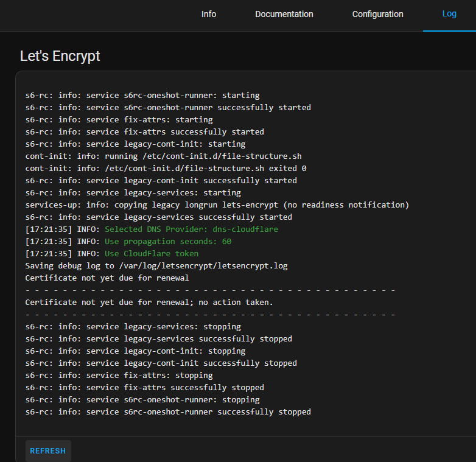This screenshot has height=462, width=476.
Task: Click the 'running /etc/cont-init.d/file-structure.sh' line
Action: (163, 156)
